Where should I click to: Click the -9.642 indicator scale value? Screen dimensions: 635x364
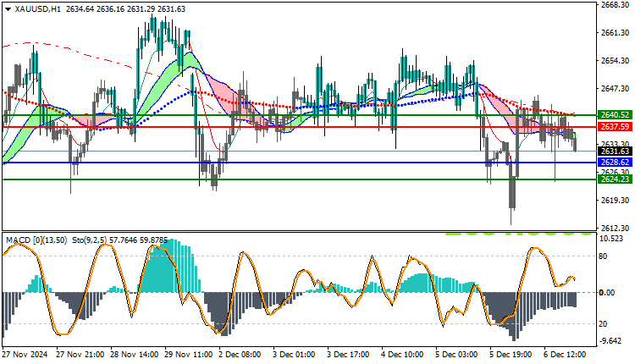coord(610,341)
